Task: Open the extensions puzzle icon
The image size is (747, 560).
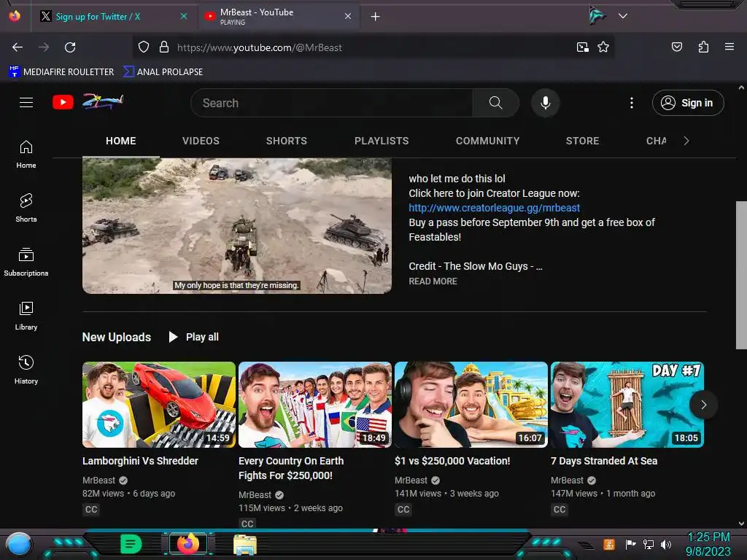Action: point(703,47)
